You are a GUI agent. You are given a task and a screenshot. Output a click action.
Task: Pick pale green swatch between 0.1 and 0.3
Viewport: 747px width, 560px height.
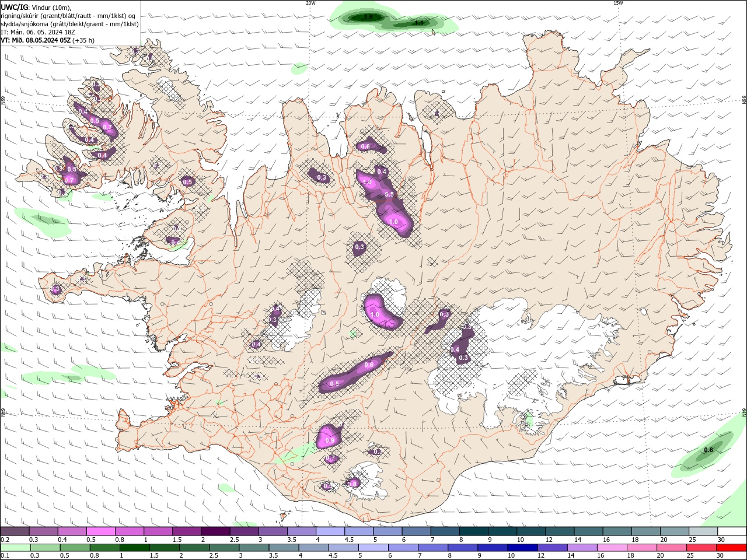click(x=15, y=548)
